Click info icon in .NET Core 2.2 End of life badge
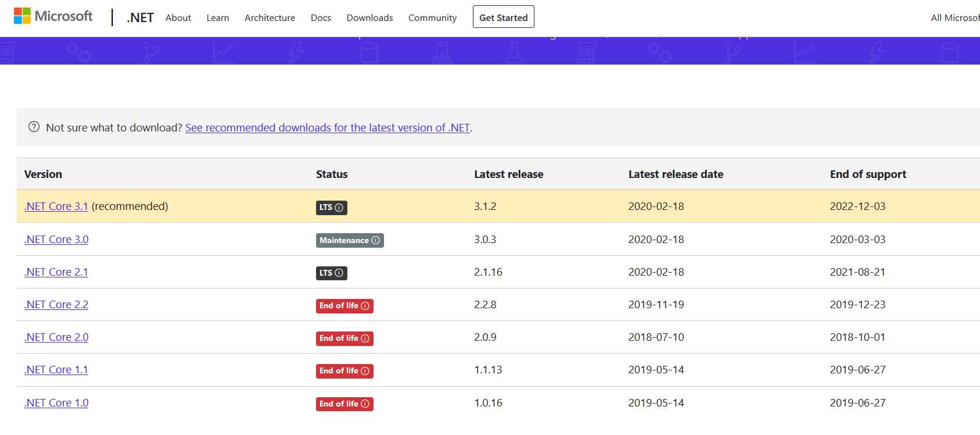The height and width of the screenshot is (435, 980). click(x=365, y=306)
